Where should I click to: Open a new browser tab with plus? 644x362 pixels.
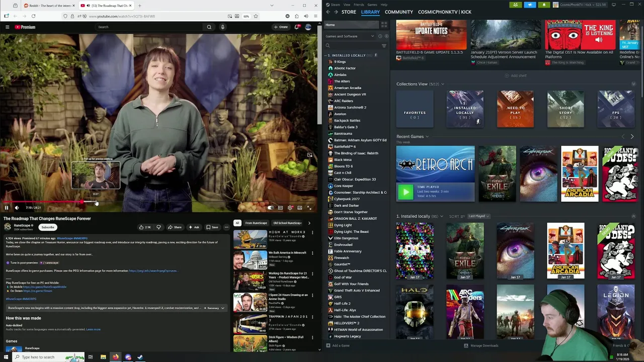pyautogui.click(x=139, y=6)
